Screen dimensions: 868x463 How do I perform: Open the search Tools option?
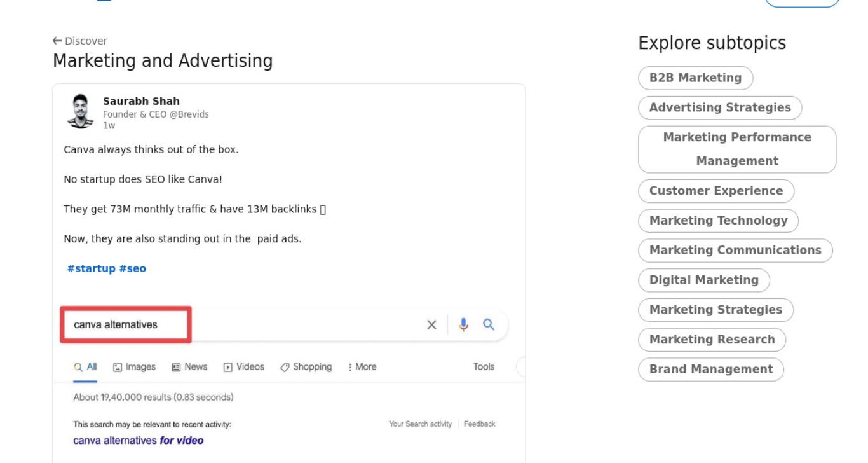pyautogui.click(x=484, y=367)
